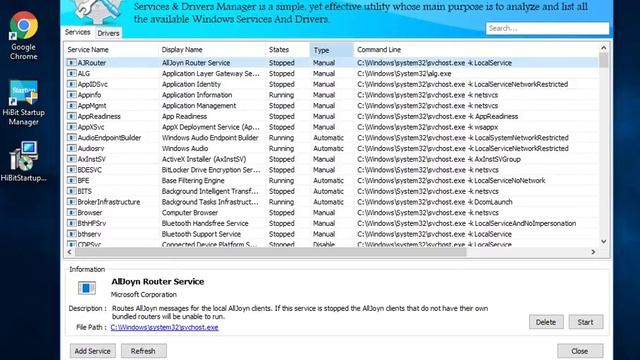Open HiBitStartup installer desktop icon
The width and height of the screenshot is (640, 360).
click(x=24, y=162)
